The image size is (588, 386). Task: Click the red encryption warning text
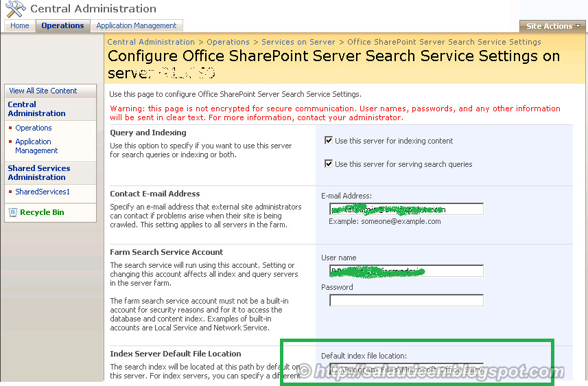(x=335, y=113)
